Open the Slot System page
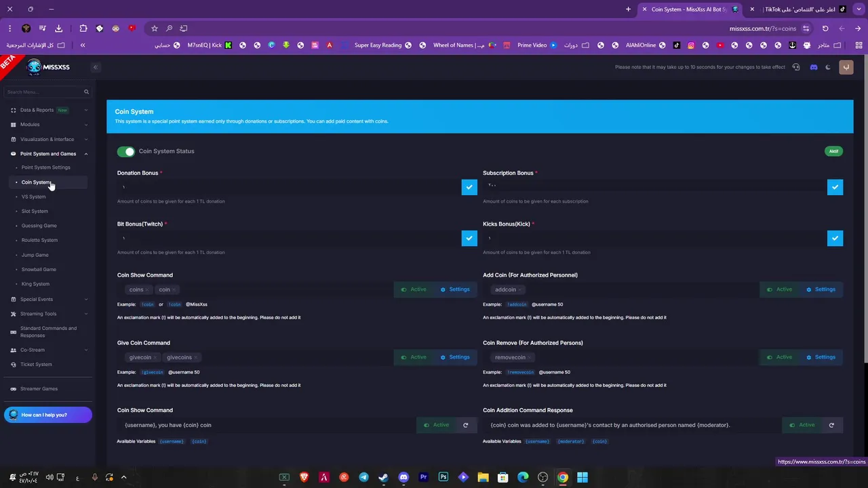This screenshot has height=488, width=868. (35, 211)
